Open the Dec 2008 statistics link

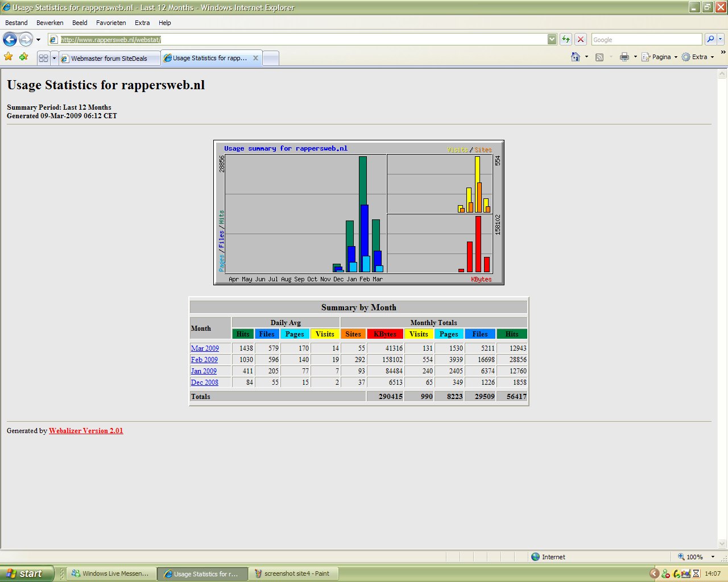pyautogui.click(x=205, y=383)
